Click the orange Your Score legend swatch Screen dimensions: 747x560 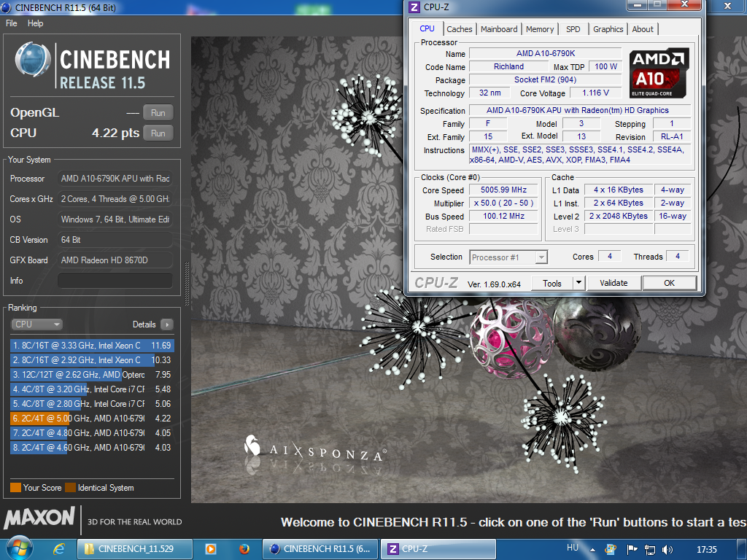[16, 488]
